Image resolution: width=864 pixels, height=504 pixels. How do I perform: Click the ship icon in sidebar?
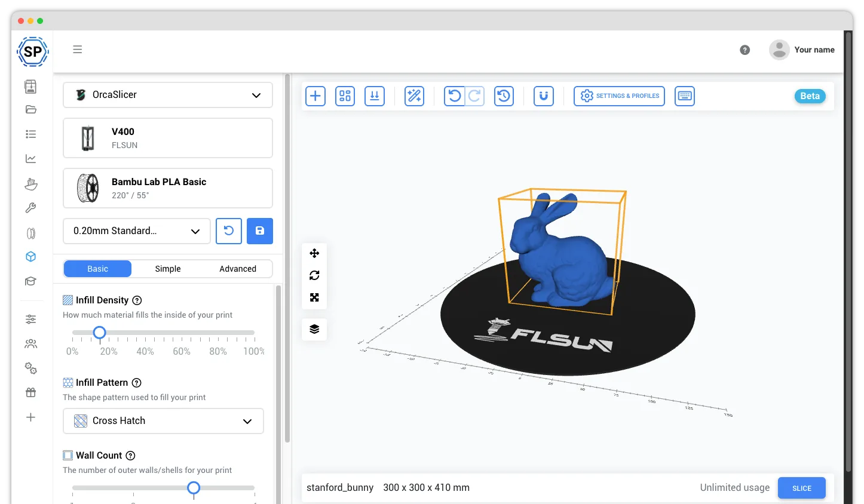31,184
